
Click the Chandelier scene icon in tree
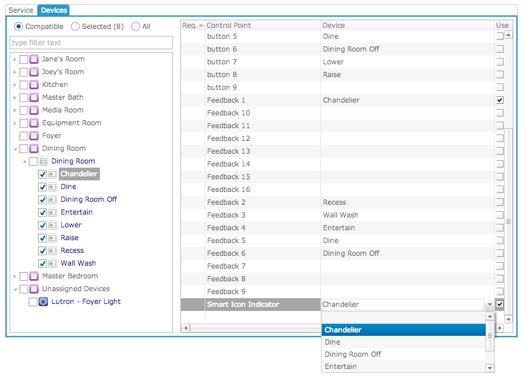(52, 174)
